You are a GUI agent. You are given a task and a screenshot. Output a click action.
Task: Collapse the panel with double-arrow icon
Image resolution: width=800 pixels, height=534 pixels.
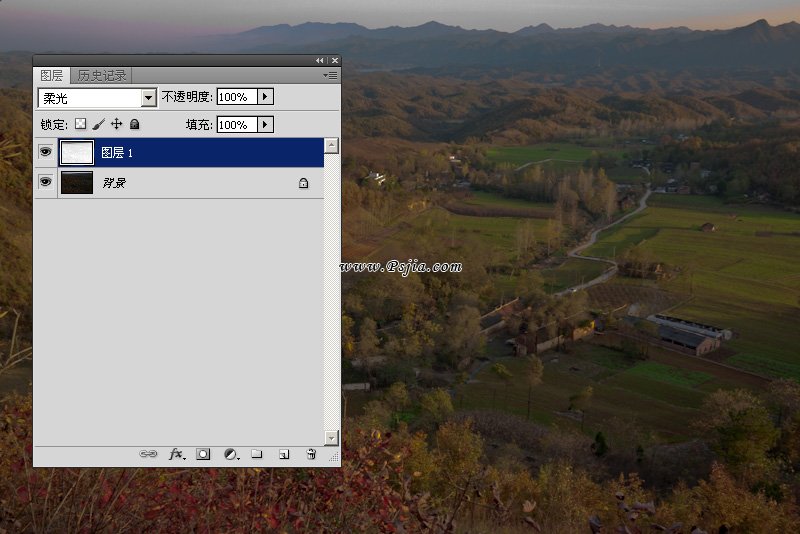(x=319, y=61)
